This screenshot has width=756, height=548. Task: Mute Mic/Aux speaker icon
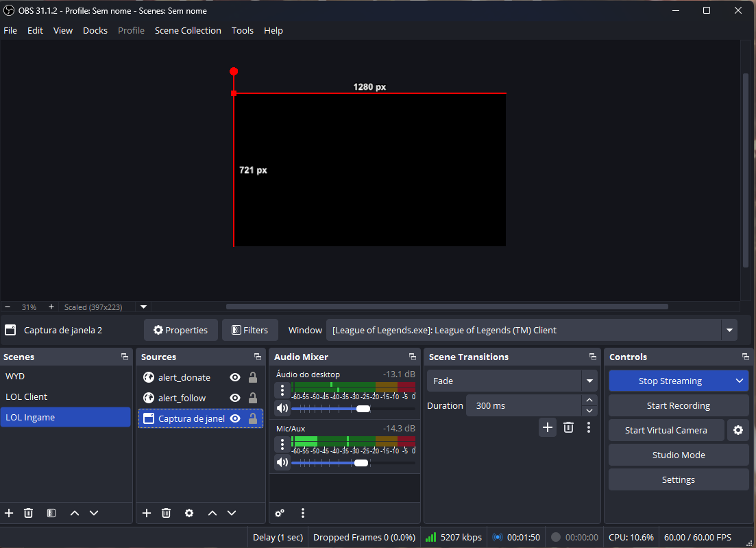click(x=282, y=462)
